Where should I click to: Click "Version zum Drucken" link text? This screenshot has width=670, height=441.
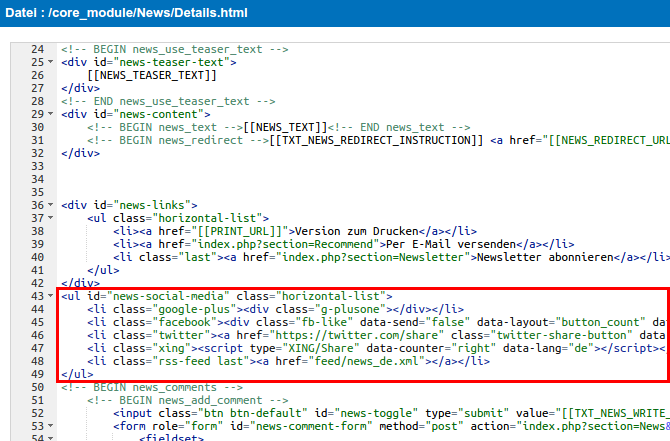pos(356,231)
